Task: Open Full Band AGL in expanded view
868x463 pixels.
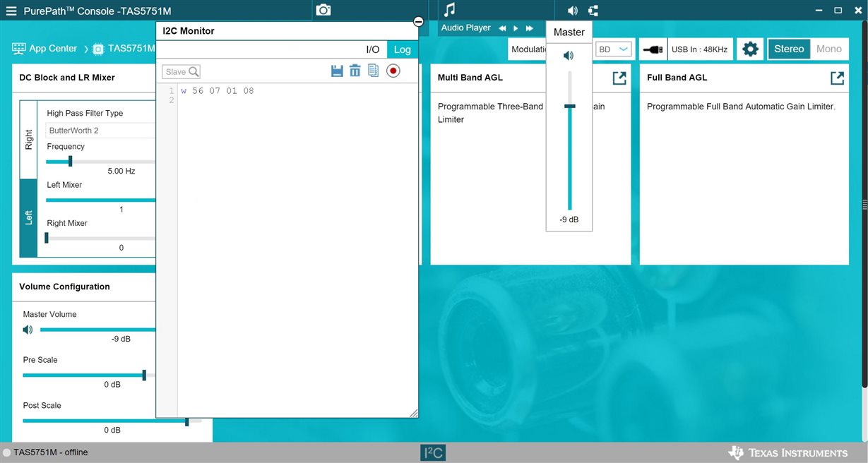Action: (837, 78)
